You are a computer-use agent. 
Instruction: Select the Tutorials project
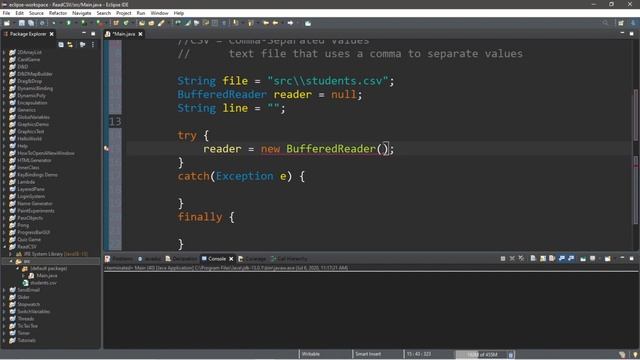point(26,340)
